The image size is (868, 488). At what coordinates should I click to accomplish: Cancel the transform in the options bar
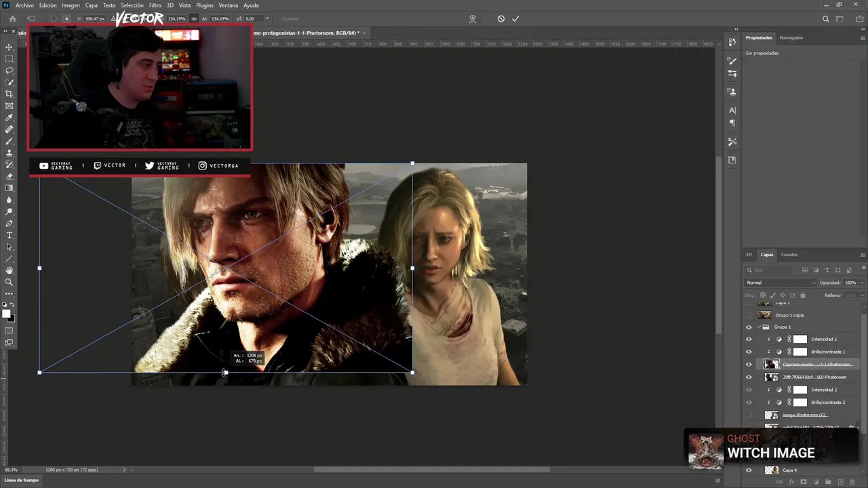501,19
